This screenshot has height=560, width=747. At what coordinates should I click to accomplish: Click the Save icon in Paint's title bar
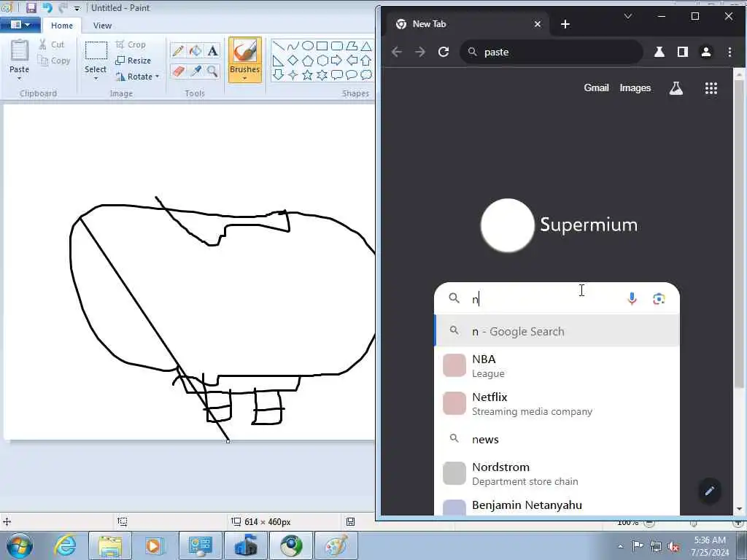coord(31,7)
